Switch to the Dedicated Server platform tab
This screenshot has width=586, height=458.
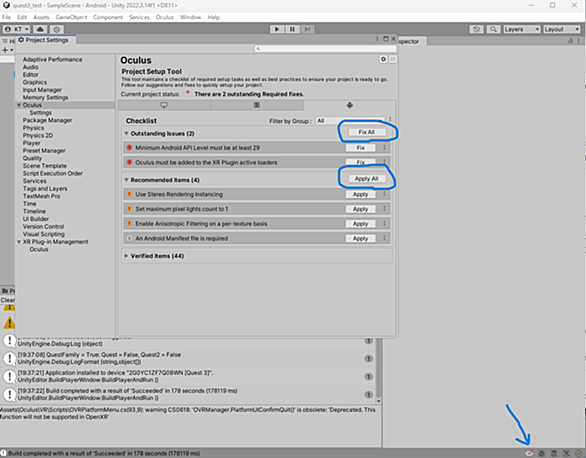click(x=257, y=105)
